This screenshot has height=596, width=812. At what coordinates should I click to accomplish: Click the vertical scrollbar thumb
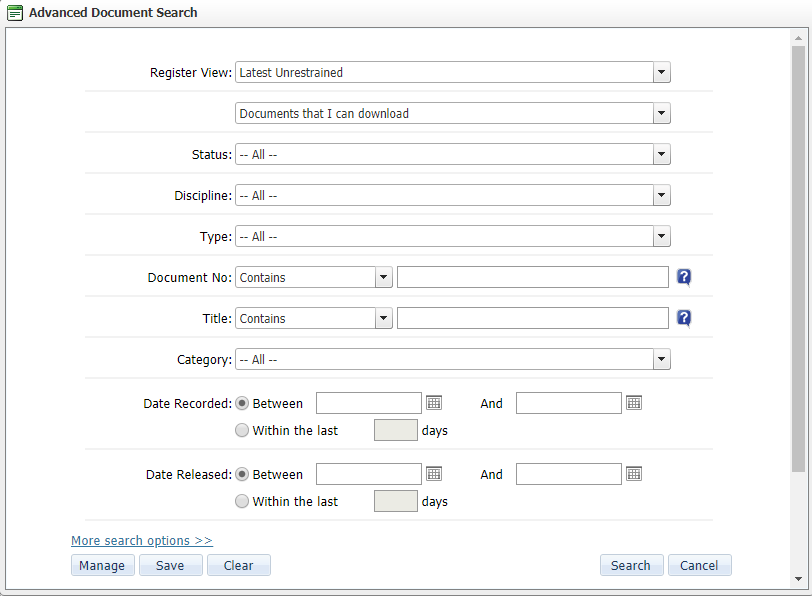798,259
